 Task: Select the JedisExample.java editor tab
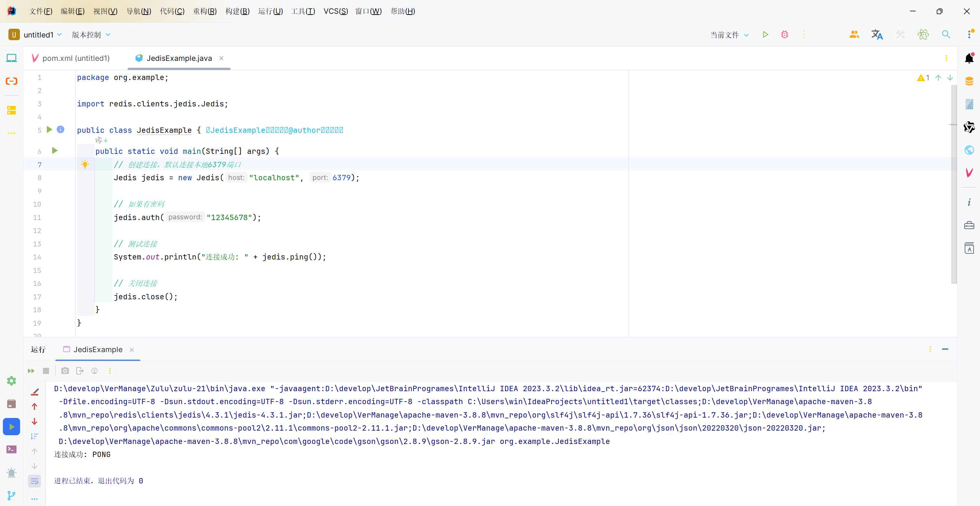pyautogui.click(x=179, y=58)
